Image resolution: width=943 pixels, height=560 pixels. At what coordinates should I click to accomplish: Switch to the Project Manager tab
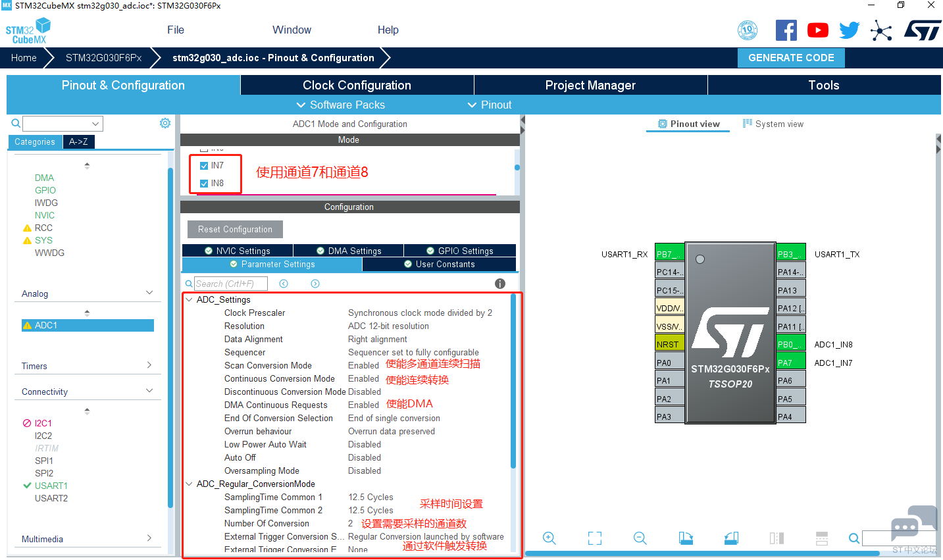(x=590, y=85)
